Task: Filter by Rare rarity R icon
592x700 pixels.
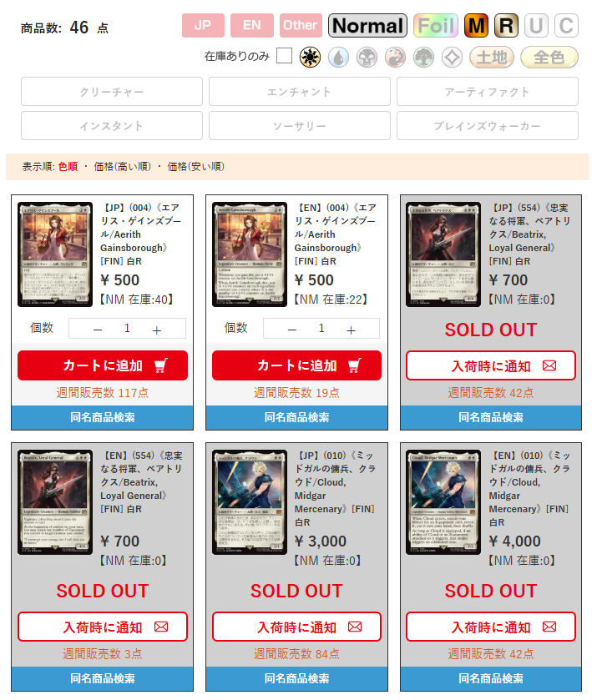Action: (x=506, y=25)
